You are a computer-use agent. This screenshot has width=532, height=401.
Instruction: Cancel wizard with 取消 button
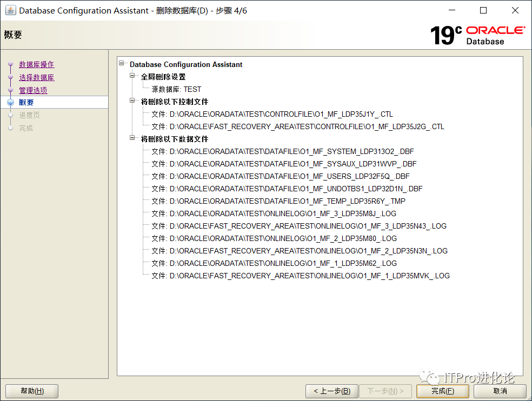coord(500,391)
